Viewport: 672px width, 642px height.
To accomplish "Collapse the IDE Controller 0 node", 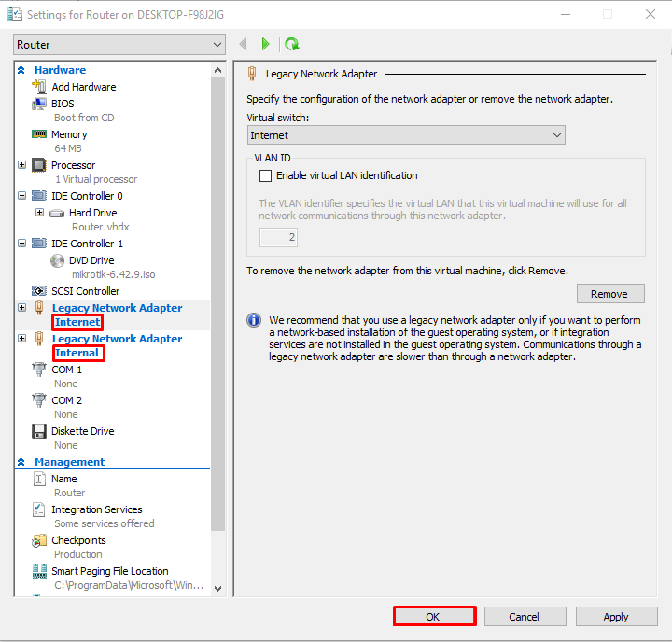I will pos(21,196).
